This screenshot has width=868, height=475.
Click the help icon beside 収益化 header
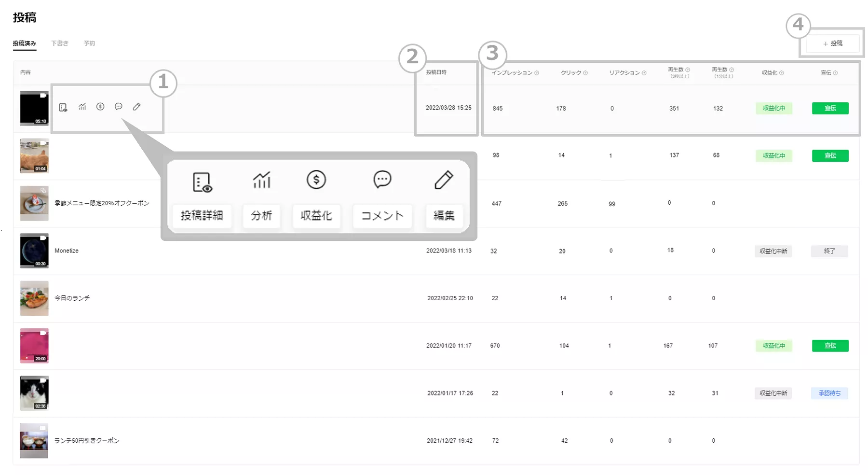pos(782,73)
